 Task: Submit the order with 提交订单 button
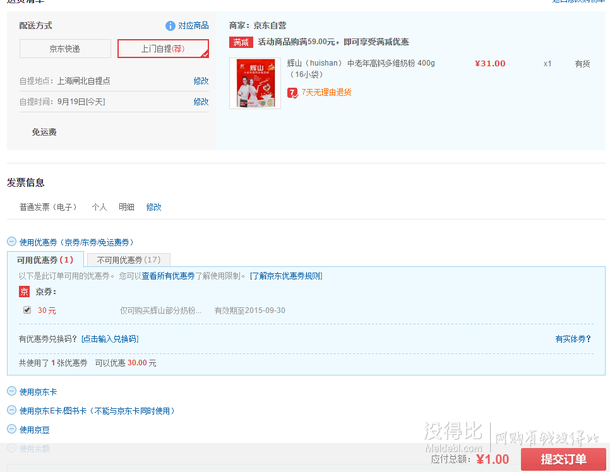point(563,459)
